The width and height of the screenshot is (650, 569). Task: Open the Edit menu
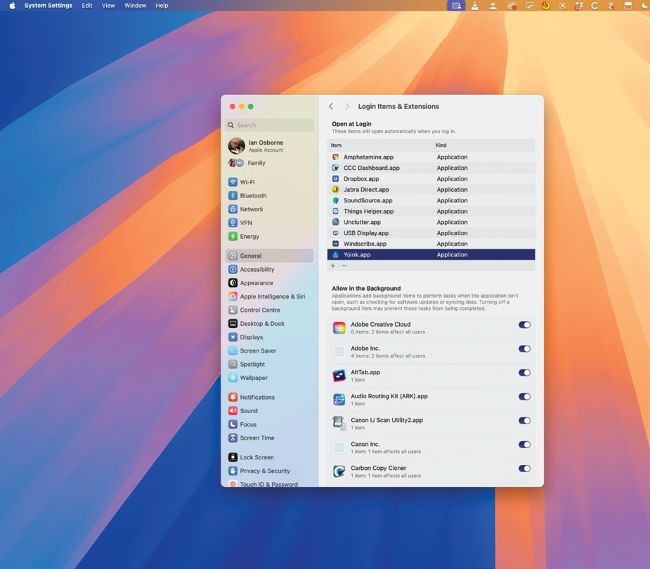click(87, 5)
